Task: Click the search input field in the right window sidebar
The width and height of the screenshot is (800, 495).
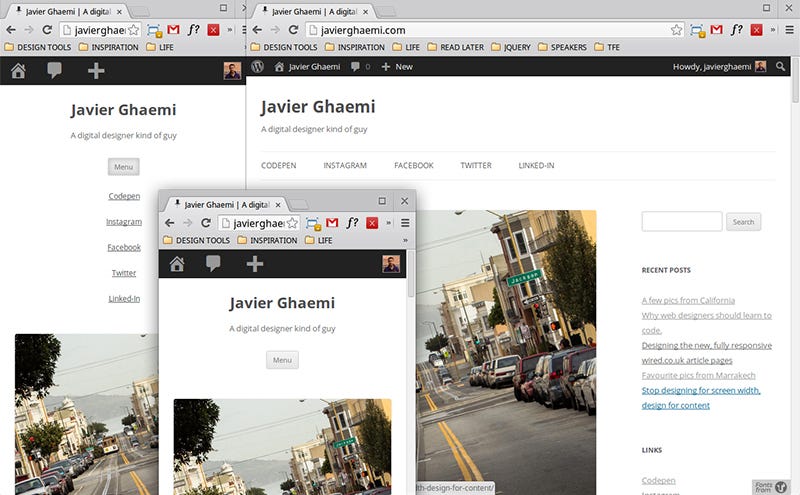Action: click(682, 221)
